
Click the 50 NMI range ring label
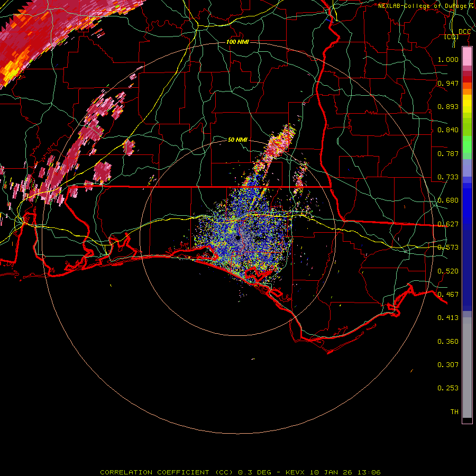click(237, 140)
